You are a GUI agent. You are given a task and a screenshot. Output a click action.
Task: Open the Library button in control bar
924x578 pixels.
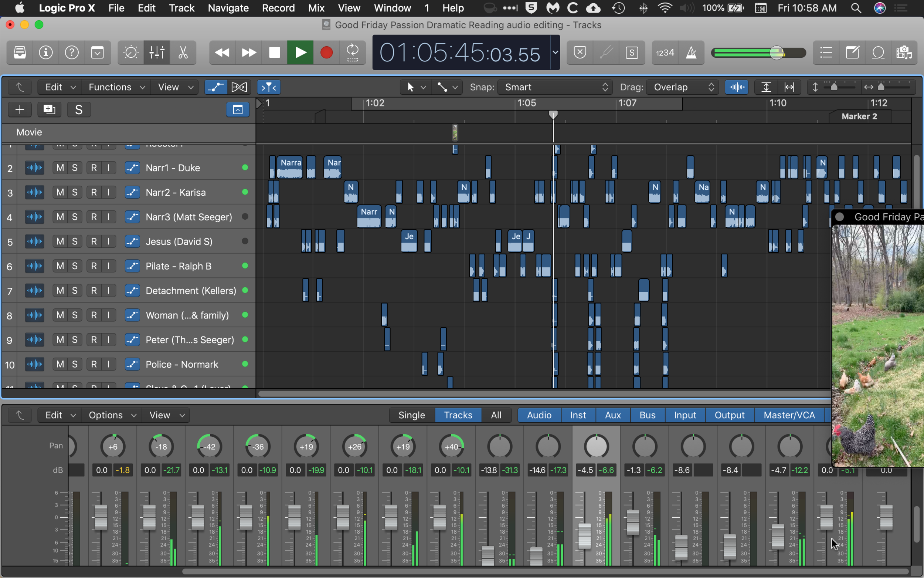(x=20, y=53)
